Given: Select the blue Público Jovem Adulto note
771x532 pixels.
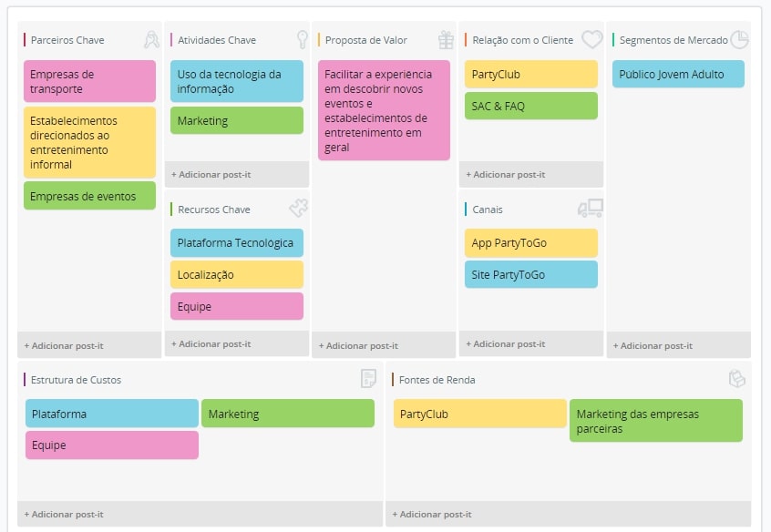Looking at the screenshot, I should pos(678,74).
